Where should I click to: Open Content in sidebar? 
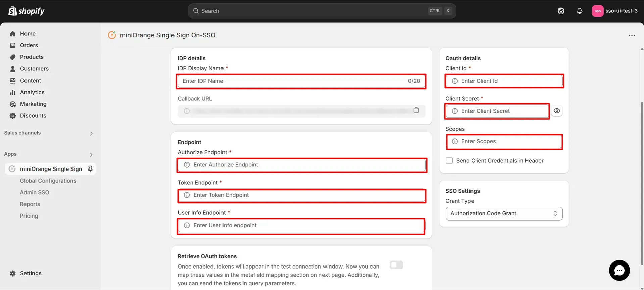click(x=31, y=81)
